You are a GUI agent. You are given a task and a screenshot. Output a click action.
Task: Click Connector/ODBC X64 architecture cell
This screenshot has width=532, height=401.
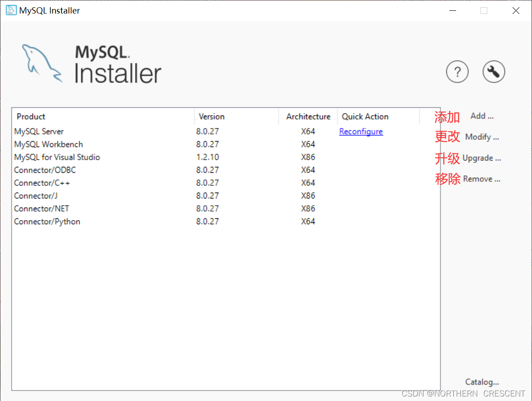click(308, 170)
